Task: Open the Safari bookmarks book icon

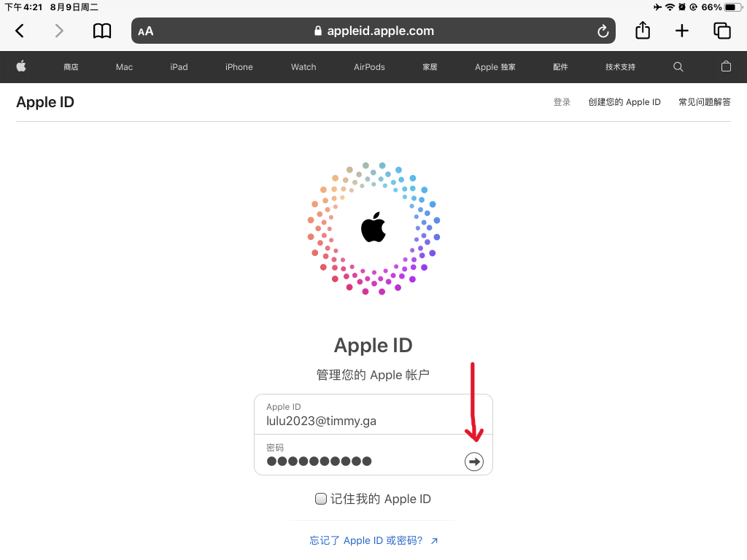Action: [102, 31]
